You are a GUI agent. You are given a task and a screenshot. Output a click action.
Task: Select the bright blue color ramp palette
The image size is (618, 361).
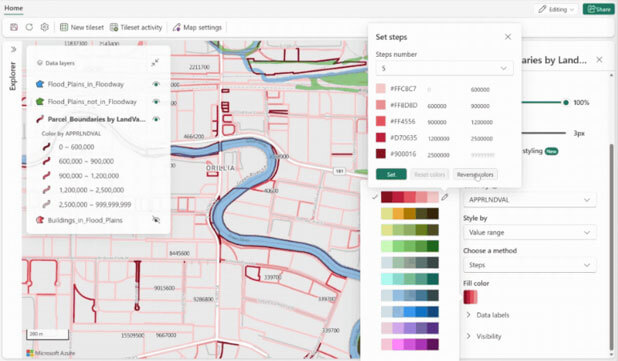pyautogui.click(x=410, y=312)
